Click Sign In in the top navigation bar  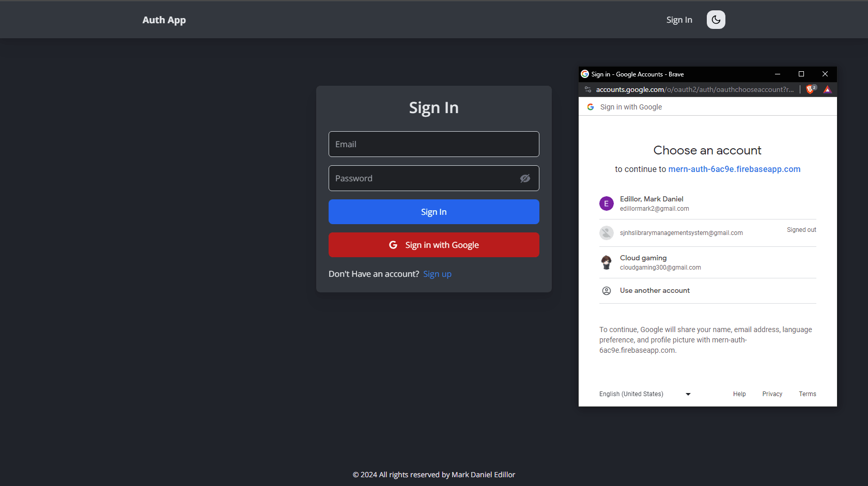pos(679,20)
